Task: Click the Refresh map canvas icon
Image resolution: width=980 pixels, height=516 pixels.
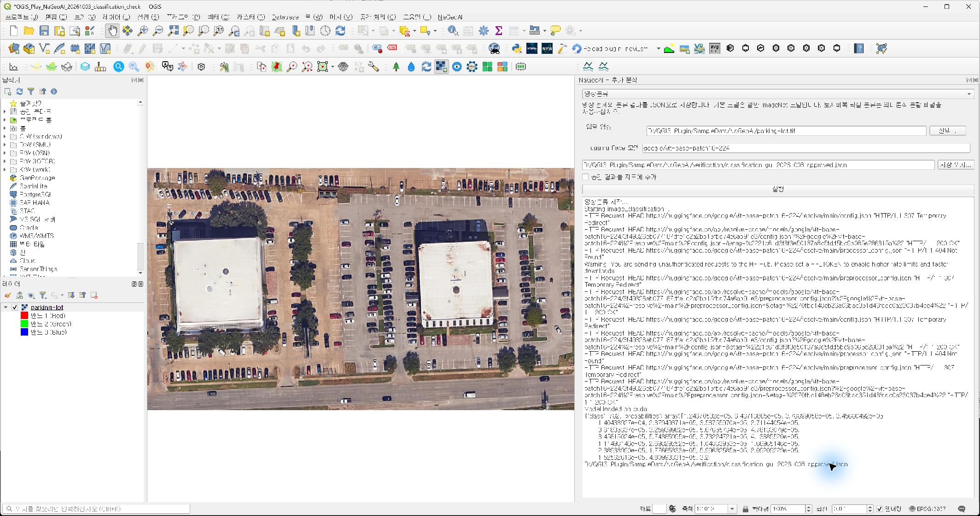Action: [x=340, y=31]
